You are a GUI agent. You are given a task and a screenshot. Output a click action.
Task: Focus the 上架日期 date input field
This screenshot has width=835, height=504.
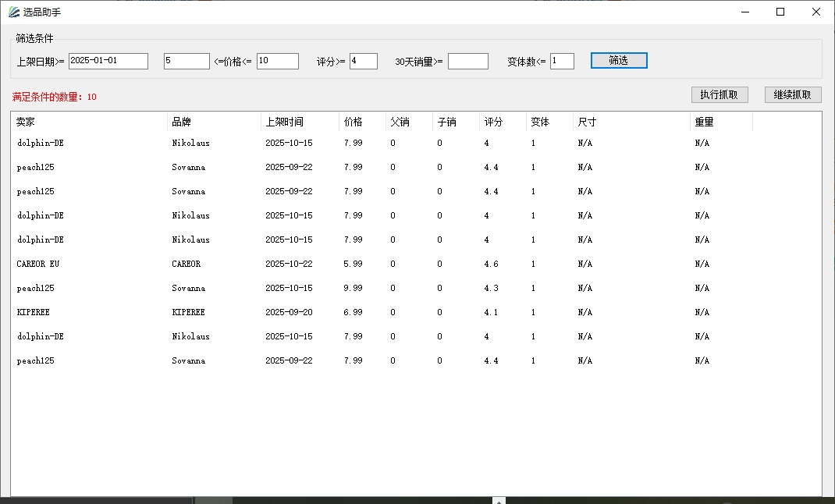click(108, 61)
